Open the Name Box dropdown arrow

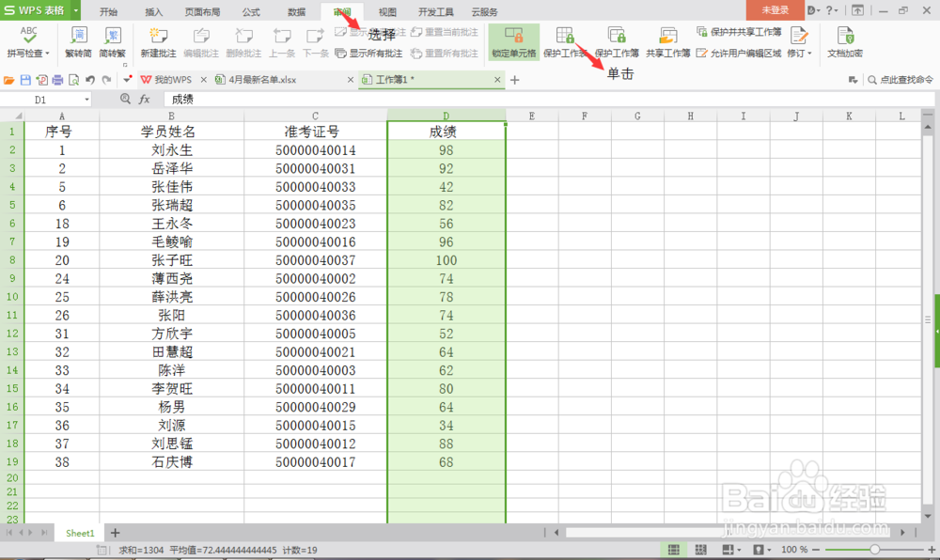(x=86, y=100)
